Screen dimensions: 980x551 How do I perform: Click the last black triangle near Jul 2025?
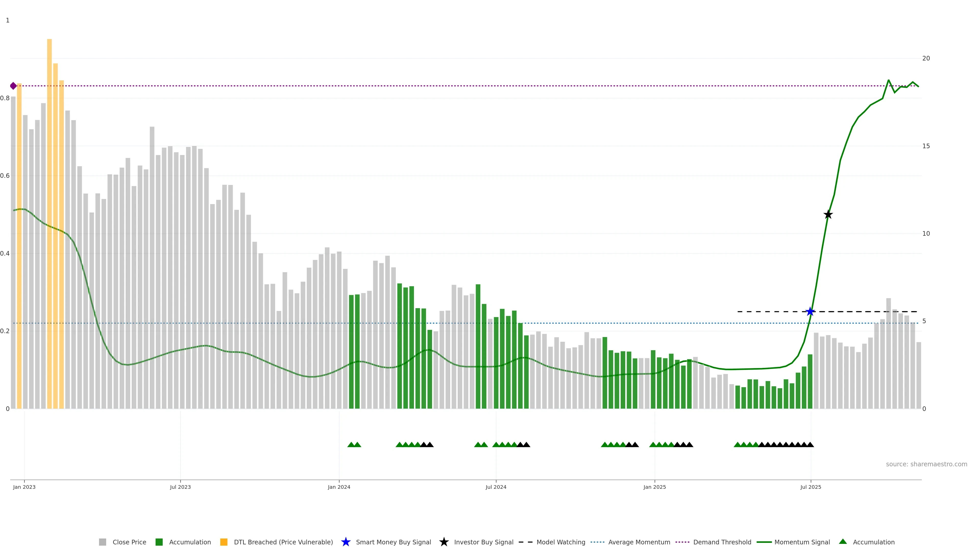point(810,445)
